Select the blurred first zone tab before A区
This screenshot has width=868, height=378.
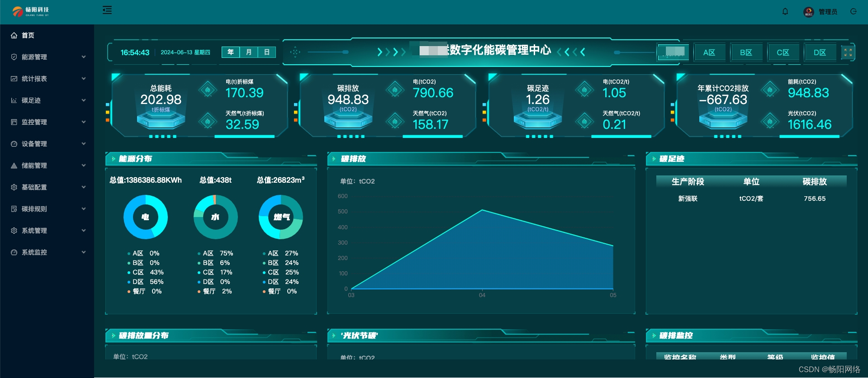click(673, 52)
